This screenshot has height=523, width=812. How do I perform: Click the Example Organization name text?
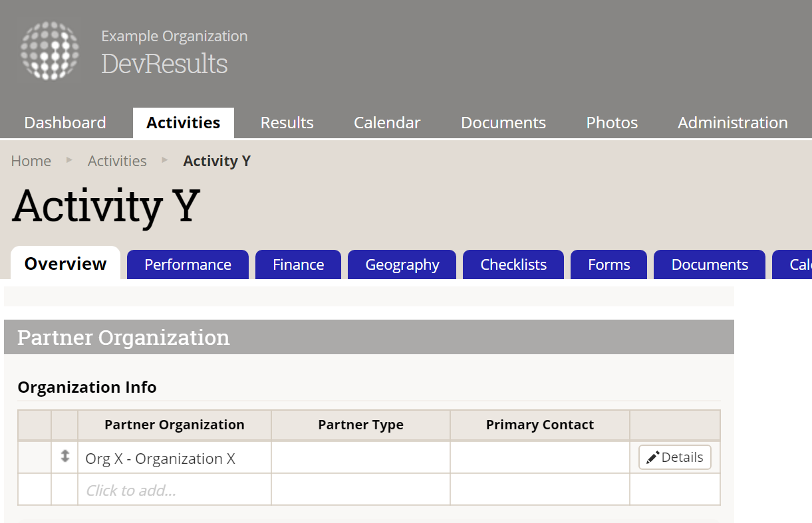tap(174, 36)
